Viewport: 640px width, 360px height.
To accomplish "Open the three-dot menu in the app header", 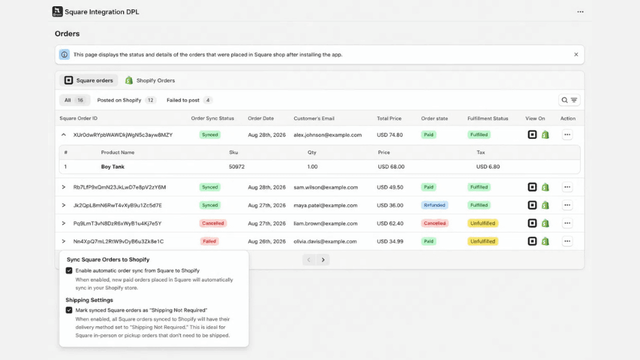I will point(580,12).
